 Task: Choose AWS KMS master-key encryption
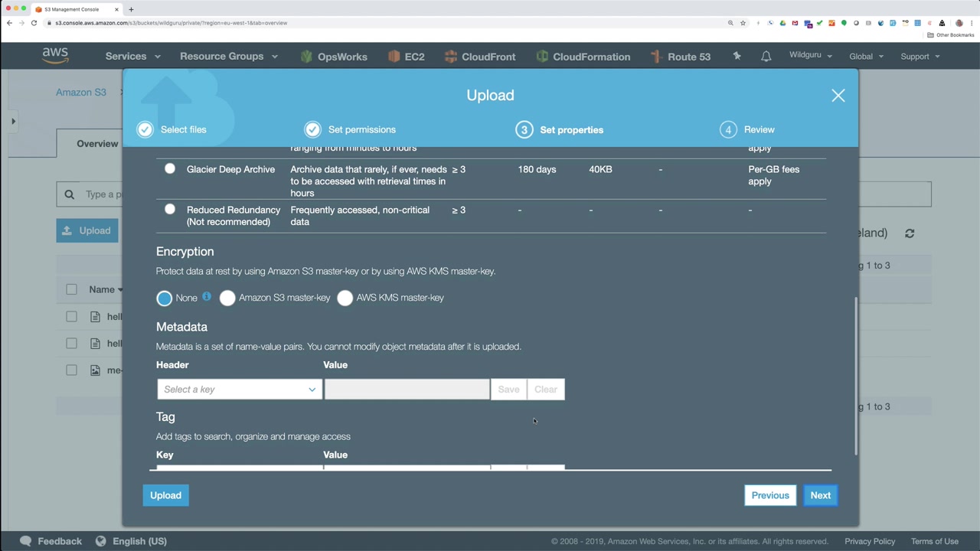tap(345, 298)
